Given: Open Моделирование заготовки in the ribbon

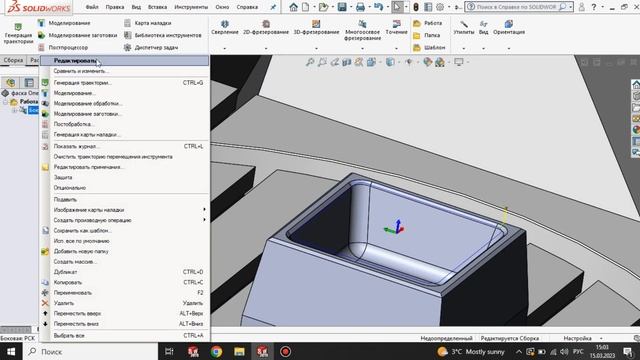Looking at the screenshot, I should click(78, 36).
